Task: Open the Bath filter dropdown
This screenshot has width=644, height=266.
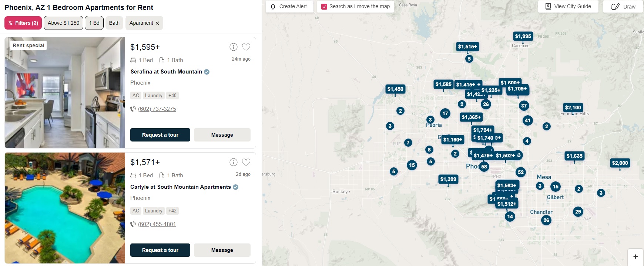Action: [114, 23]
